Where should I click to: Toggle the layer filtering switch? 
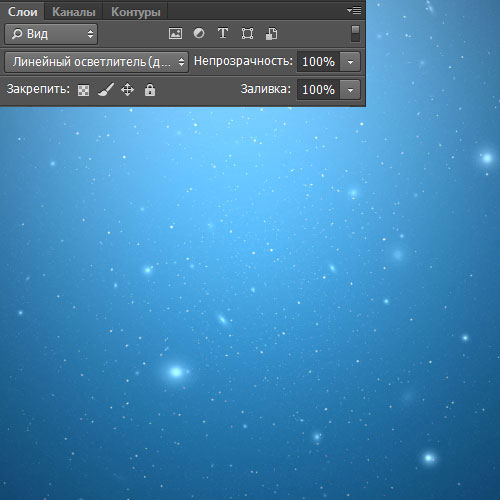pyautogui.click(x=355, y=34)
